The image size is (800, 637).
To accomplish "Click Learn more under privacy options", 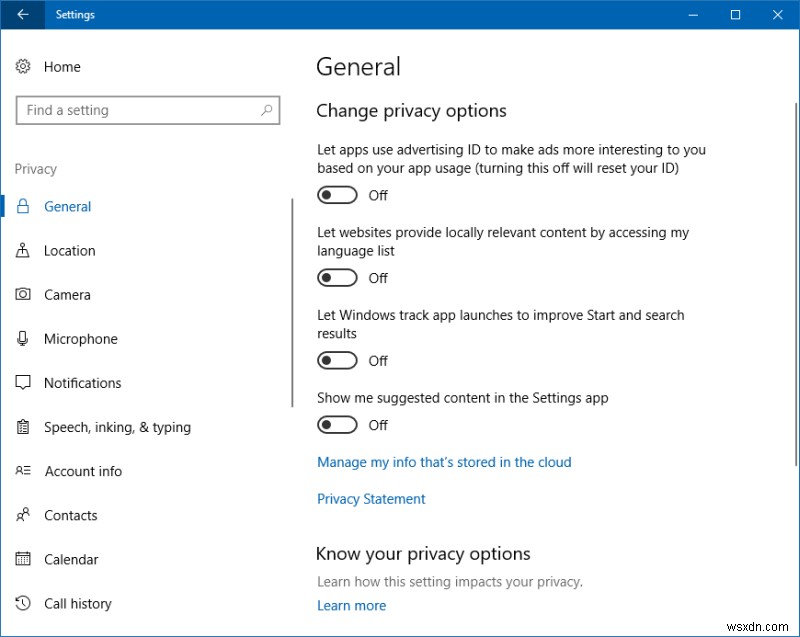I will pyautogui.click(x=351, y=605).
